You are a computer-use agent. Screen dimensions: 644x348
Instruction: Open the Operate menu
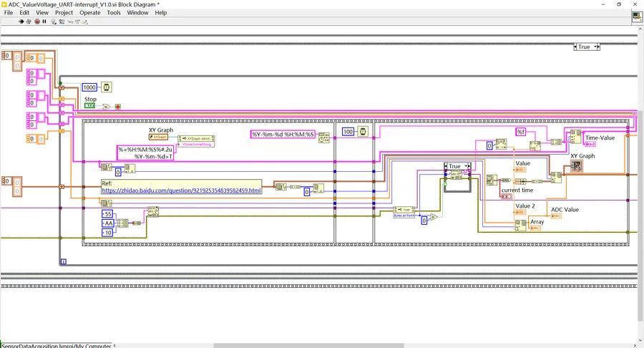pyautogui.click(x=90, y=12)
